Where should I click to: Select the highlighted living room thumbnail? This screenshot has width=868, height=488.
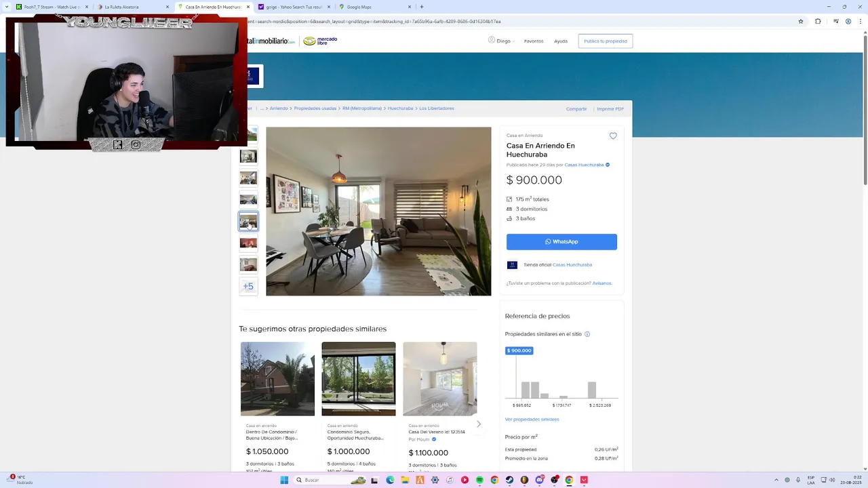(x=248, y=221)
